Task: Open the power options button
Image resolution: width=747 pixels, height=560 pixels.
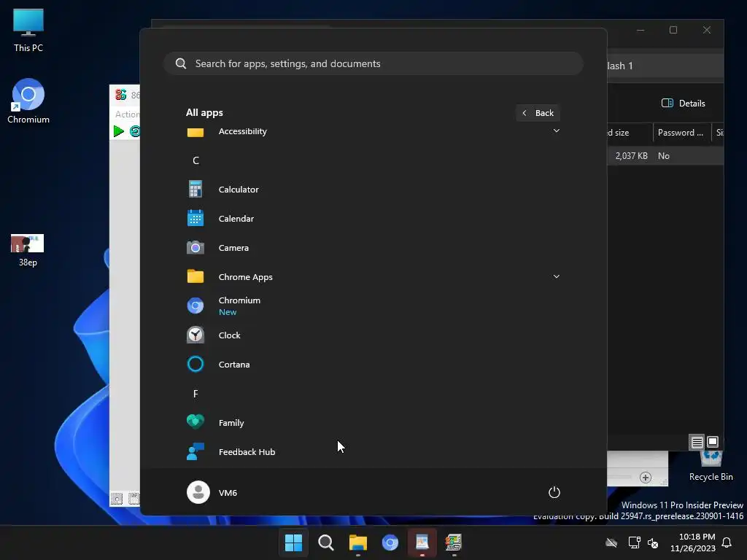Action: tap(554, 492)
